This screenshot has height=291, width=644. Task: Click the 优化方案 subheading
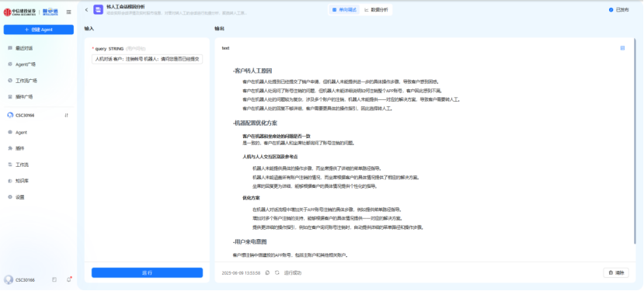click(251, 198)
